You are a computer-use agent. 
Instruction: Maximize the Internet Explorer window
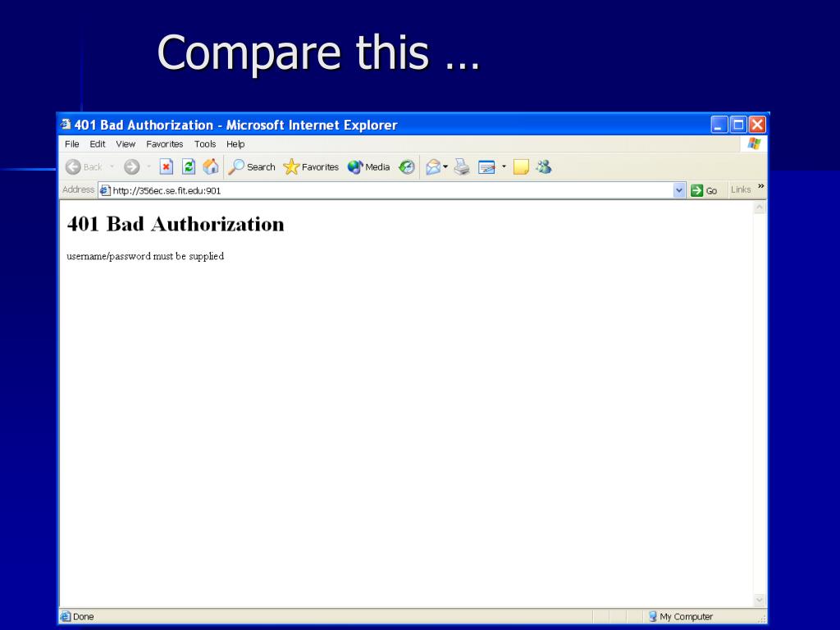[x=738, y=125]
